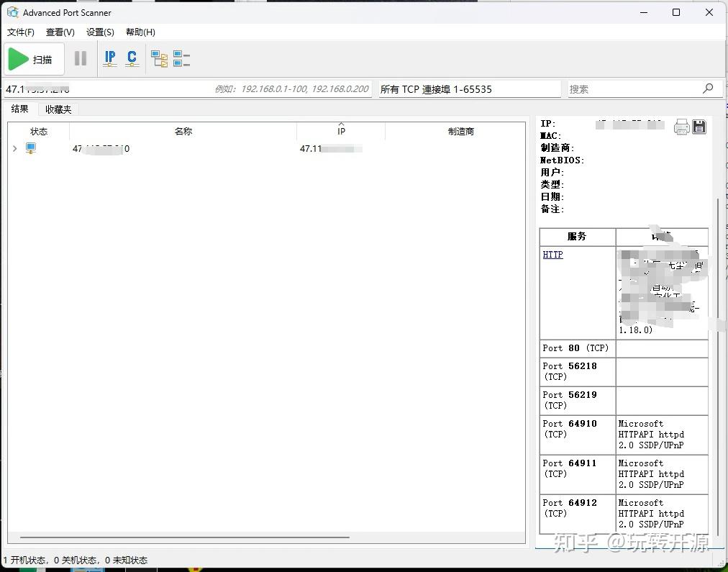Screen dimensions: 728x572
Task: Open the HTTP service link
Action: [552, 254]
